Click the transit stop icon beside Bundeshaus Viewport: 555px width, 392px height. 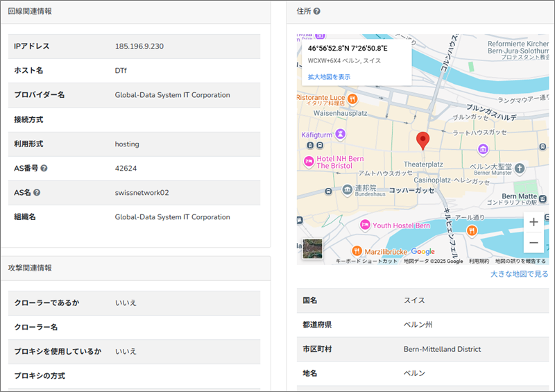(x=328, y=191)
